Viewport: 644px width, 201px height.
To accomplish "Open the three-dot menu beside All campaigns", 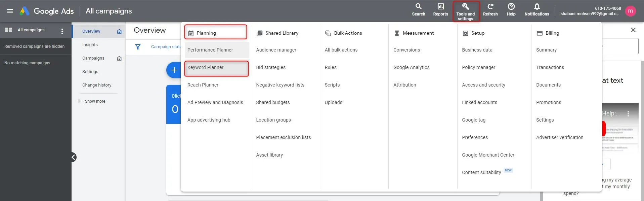I will (62, 31).
